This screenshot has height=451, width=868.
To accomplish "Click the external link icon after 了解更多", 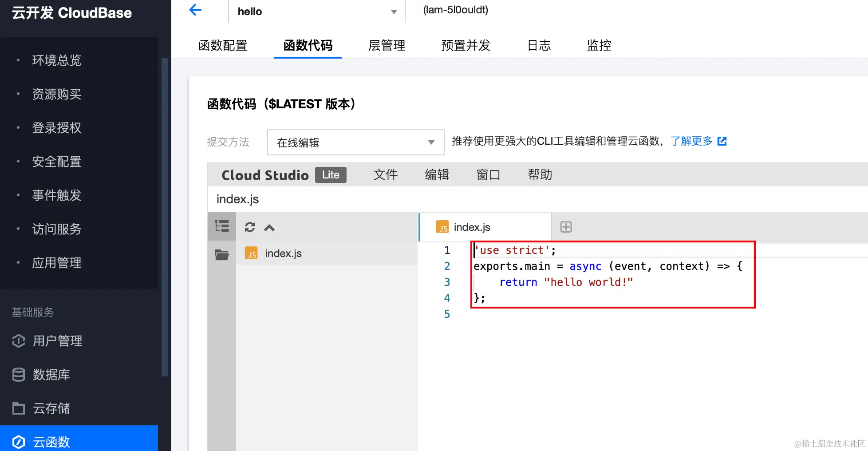I will click(x=722, y=141).
